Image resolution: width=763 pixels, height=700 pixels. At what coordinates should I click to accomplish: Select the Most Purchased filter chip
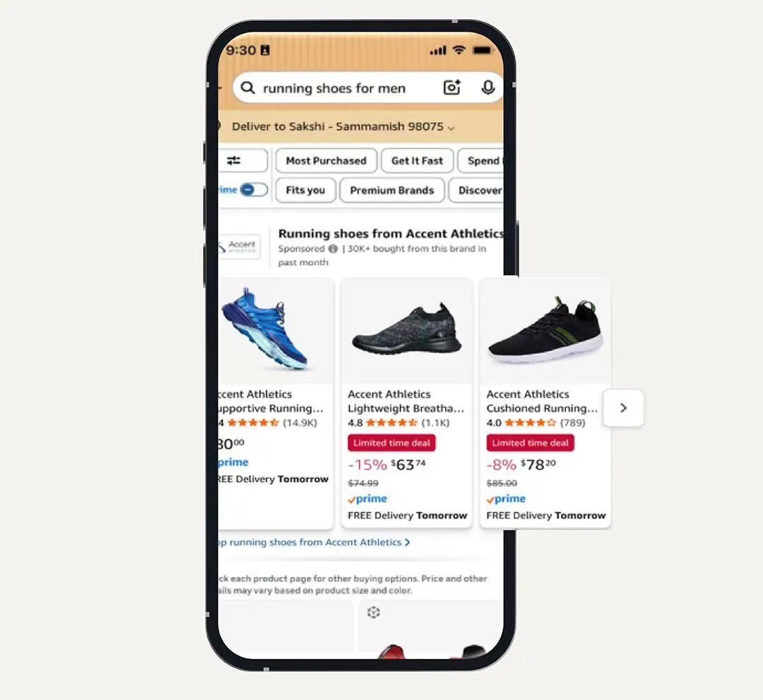pos(326,160)
